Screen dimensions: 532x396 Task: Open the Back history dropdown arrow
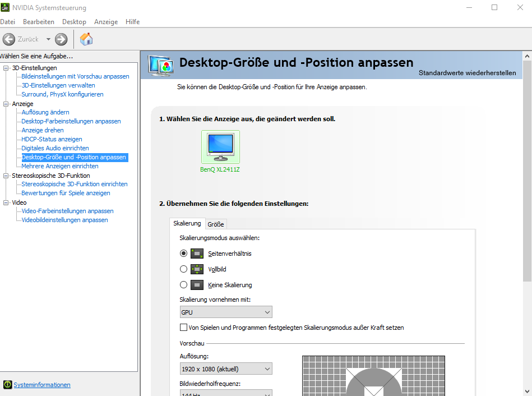tap(48, 39)
